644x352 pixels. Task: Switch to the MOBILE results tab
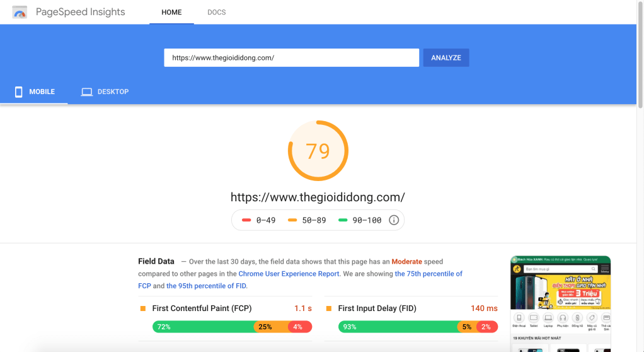point(34,92)
